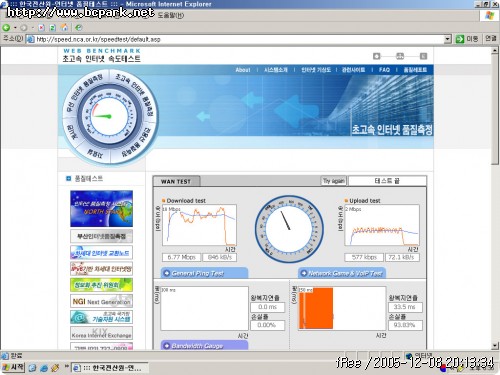
Task: Click the 0.0 ms ping delay value
Action: coord(268,307)
